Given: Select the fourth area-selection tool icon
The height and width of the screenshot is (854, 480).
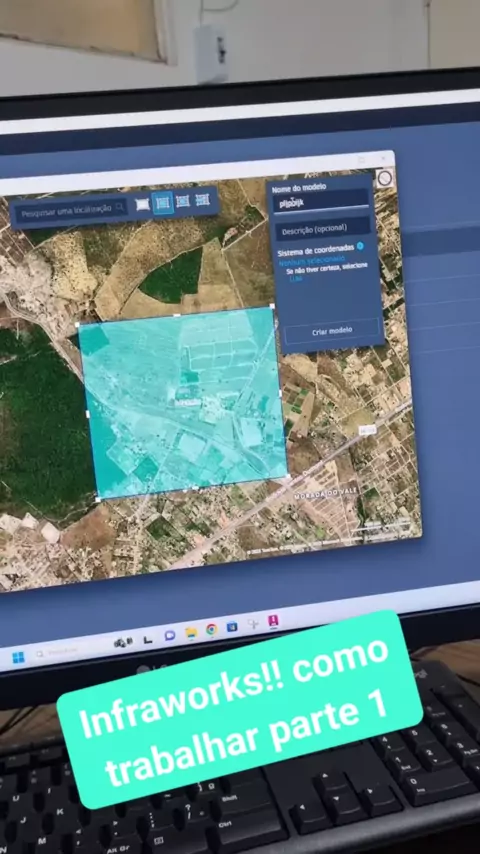Looking at the screenshot, I should [x=203, y=200].
